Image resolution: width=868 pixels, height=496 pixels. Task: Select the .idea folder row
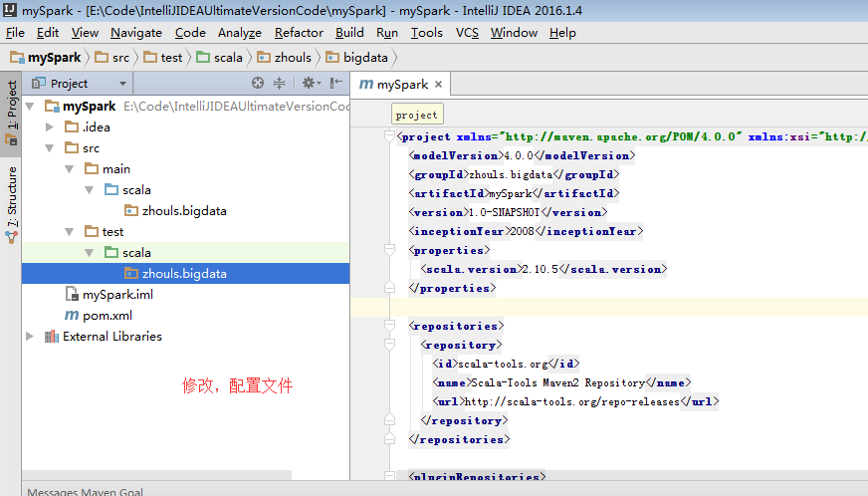point(185,126)
